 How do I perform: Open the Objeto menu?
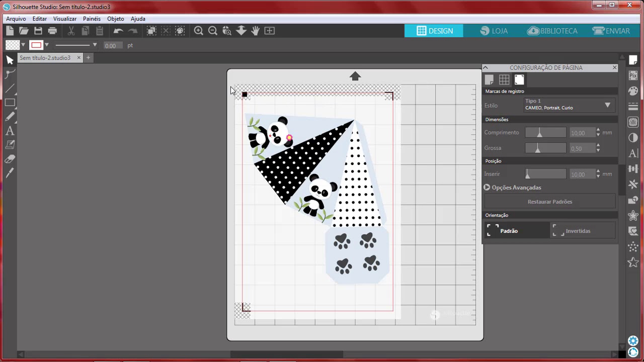[116, 19]
